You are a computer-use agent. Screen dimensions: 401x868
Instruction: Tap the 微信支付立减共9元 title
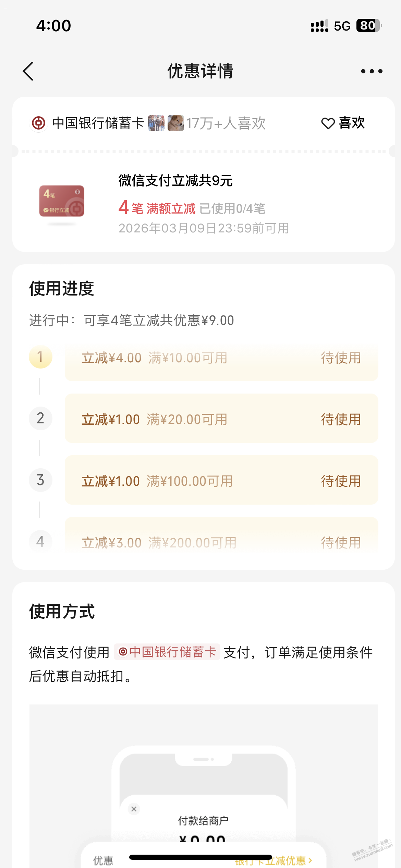tap(175, 181)
